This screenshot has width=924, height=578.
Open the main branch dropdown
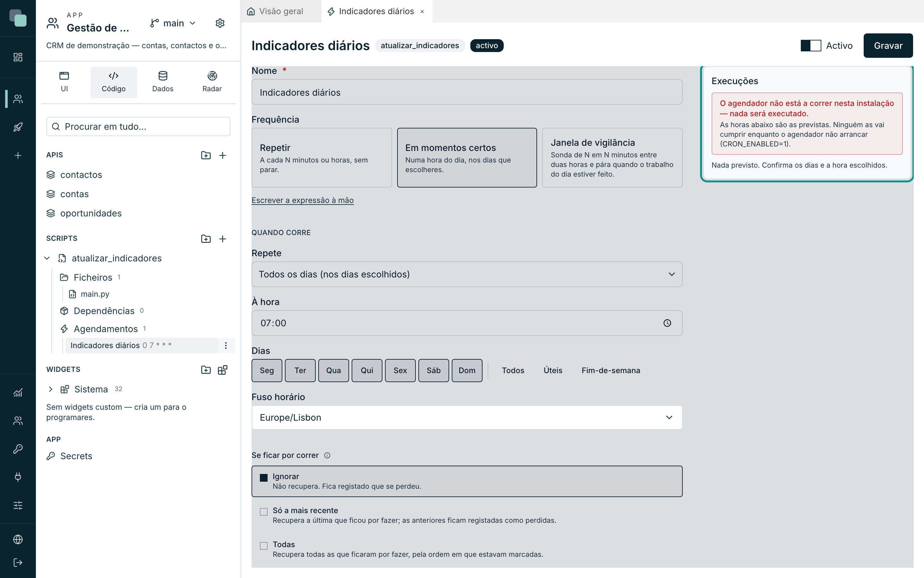(173, 23)
